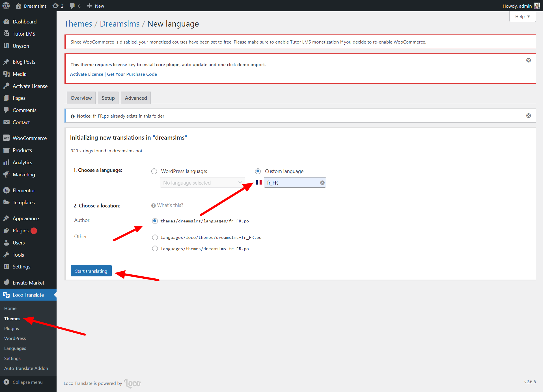Switch to the Setup tab
Screen dimensions: 543x392
[x=108, y=98]
